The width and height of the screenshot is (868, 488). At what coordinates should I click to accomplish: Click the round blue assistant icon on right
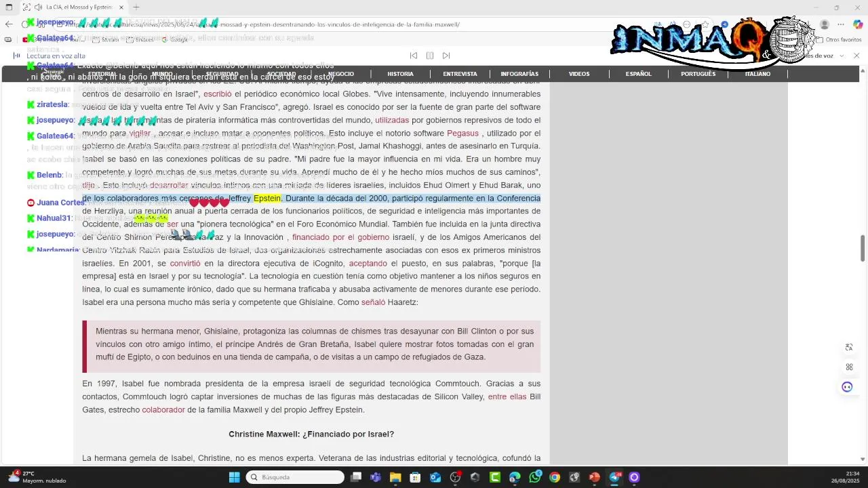(847, 387)
